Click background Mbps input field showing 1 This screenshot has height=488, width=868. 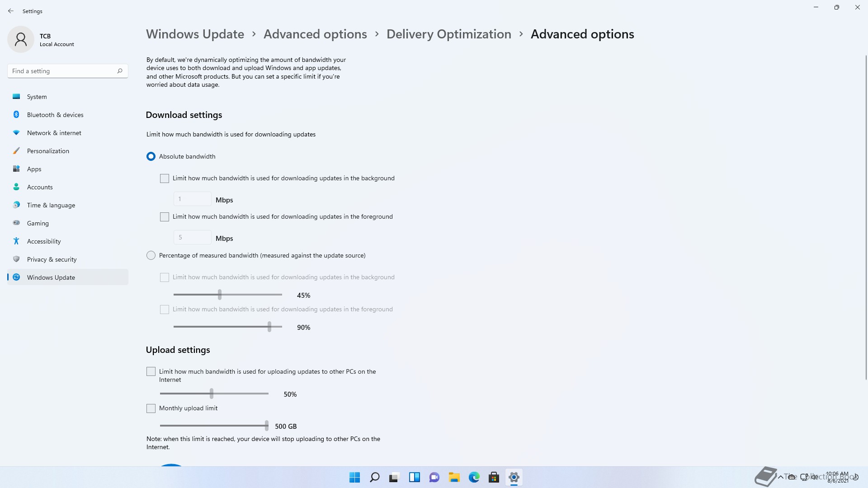coord(193,199)
